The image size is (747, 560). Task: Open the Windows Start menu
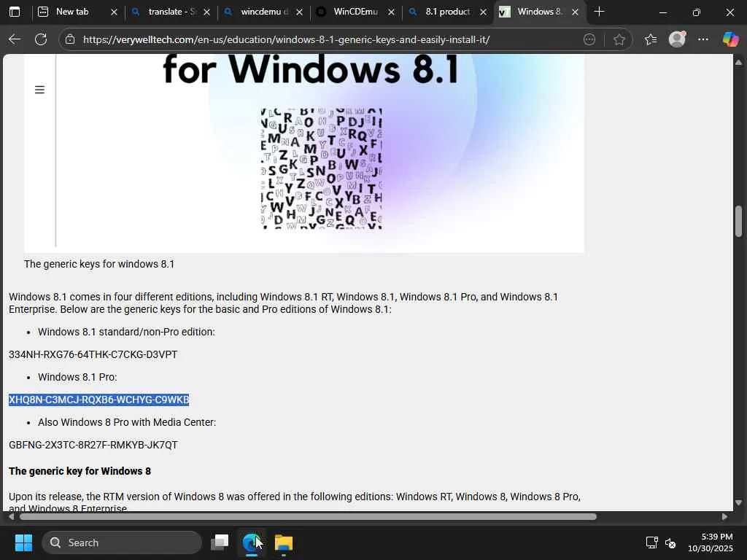coord(23,542)
